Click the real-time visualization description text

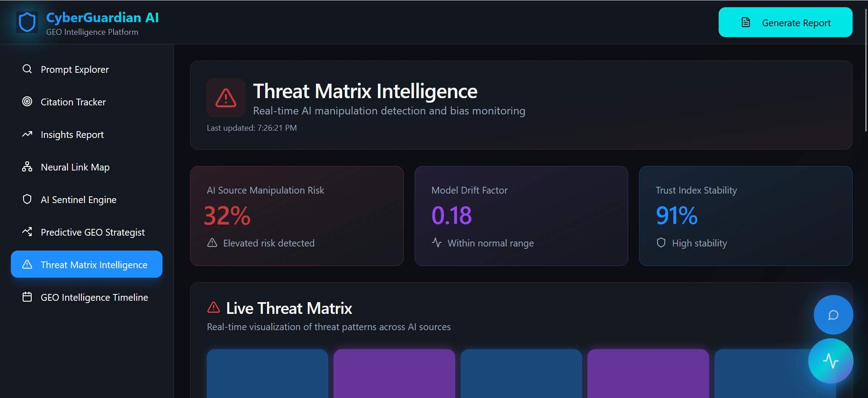329,327
